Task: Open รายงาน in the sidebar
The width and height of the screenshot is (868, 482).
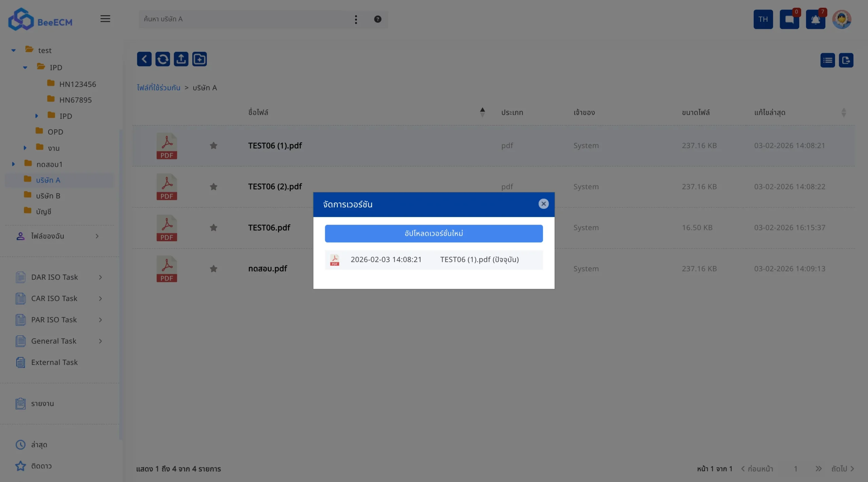Action: point(42,403)
